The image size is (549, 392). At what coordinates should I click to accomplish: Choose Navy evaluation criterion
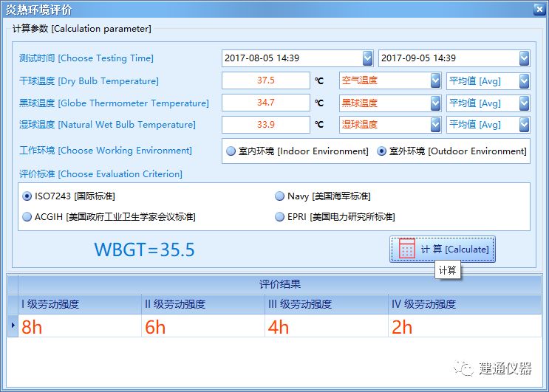tap(279, 196)
